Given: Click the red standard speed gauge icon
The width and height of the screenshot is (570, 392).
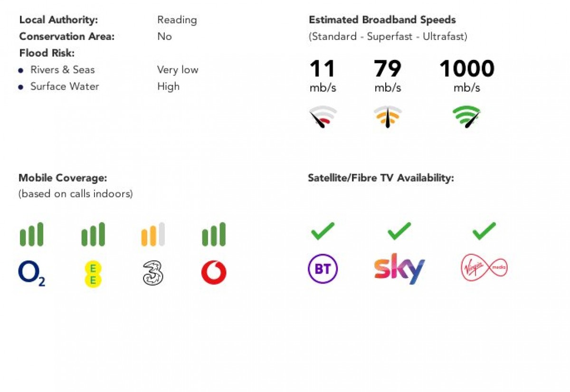Looking at the screenshot, I should pyautogui.click(x=323, y=117).
